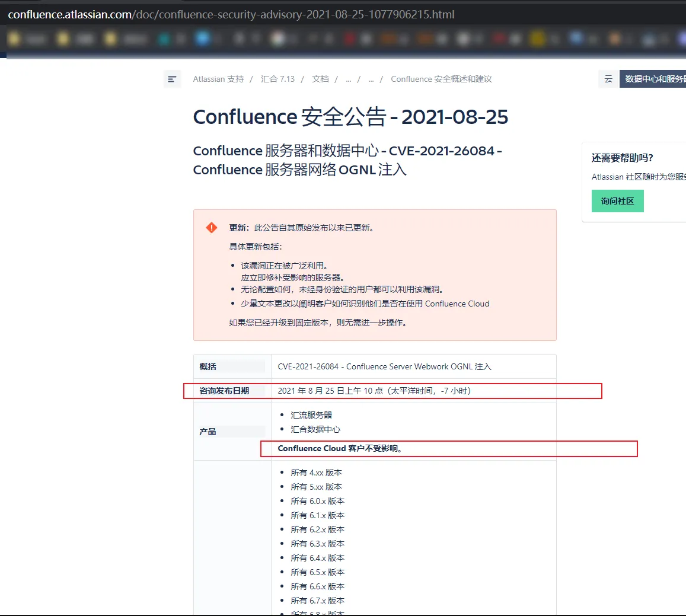Focus the browser address bar URL
686x616 pixels.
point(231,14)
